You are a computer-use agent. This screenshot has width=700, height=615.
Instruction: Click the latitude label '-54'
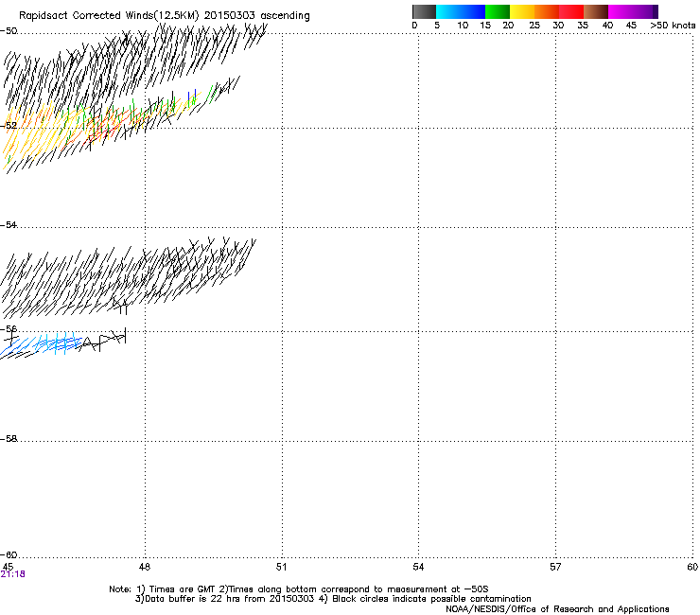click(x=9, y=224)
